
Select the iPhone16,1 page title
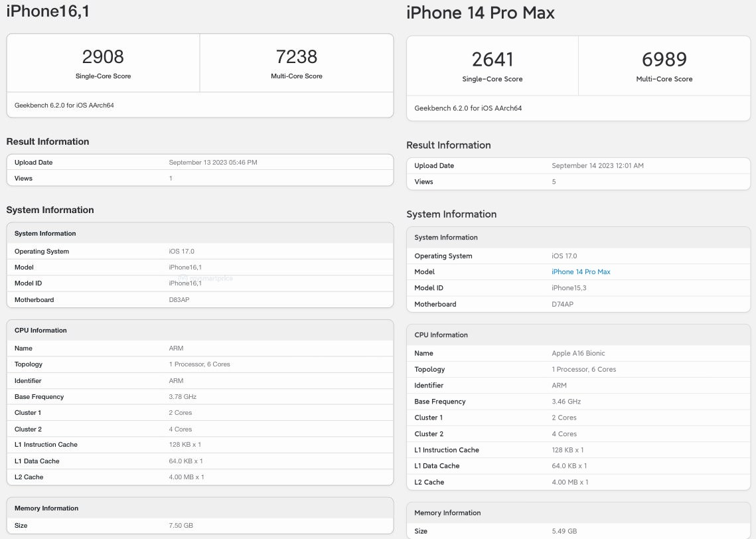click(x=48, y=11)
